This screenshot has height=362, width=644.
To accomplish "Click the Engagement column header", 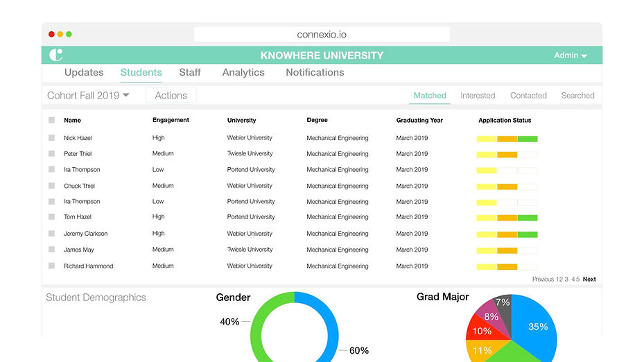I will point(171,120).
